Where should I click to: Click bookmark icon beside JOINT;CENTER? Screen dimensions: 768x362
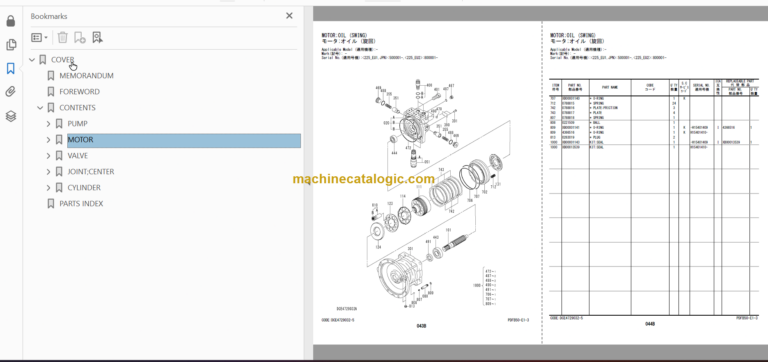click(59, 171)
